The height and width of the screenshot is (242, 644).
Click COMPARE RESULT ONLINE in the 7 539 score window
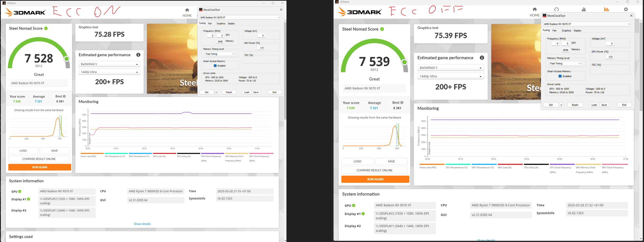point(374,170)
